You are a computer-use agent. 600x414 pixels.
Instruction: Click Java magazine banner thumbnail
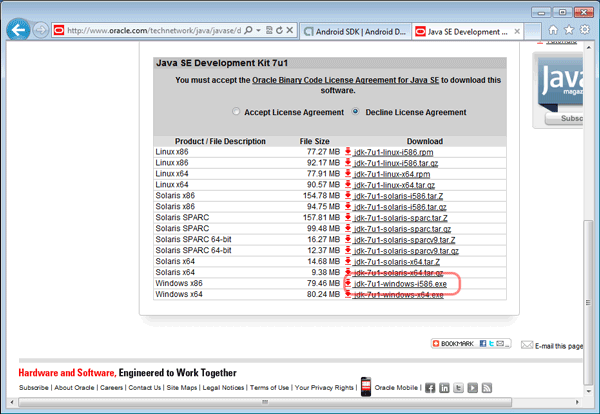(561, 83)
